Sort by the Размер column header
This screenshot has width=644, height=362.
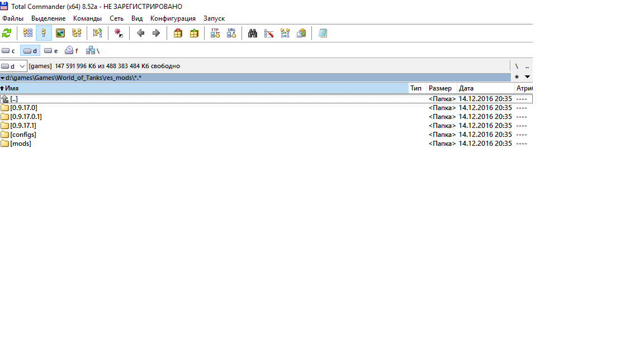(442, 88)
